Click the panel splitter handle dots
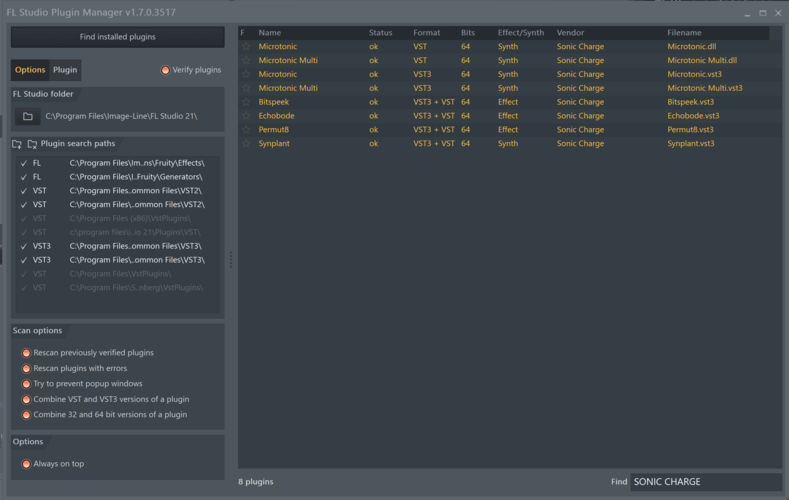789x500 pixels. pos(231,260)
